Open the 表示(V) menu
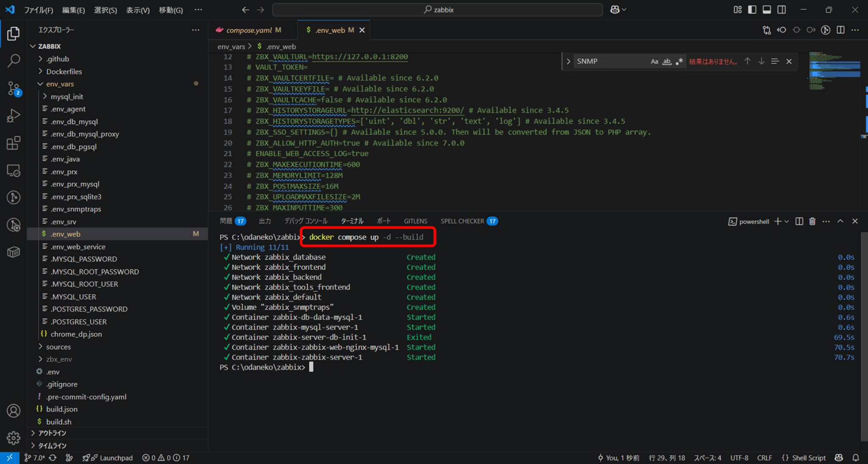868x464 pixels. pyautogui.click(x=138, y=10)
